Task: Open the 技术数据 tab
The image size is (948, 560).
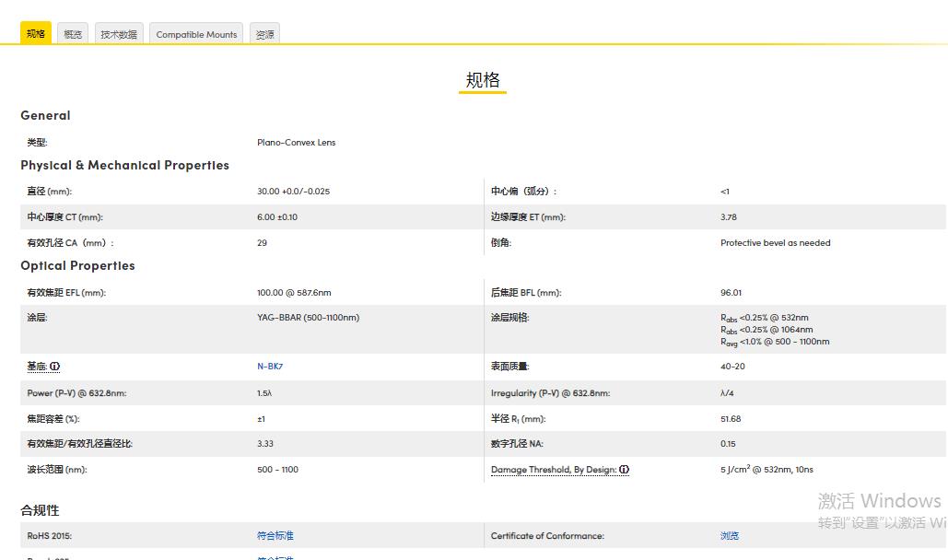Action: pos(119,34)
